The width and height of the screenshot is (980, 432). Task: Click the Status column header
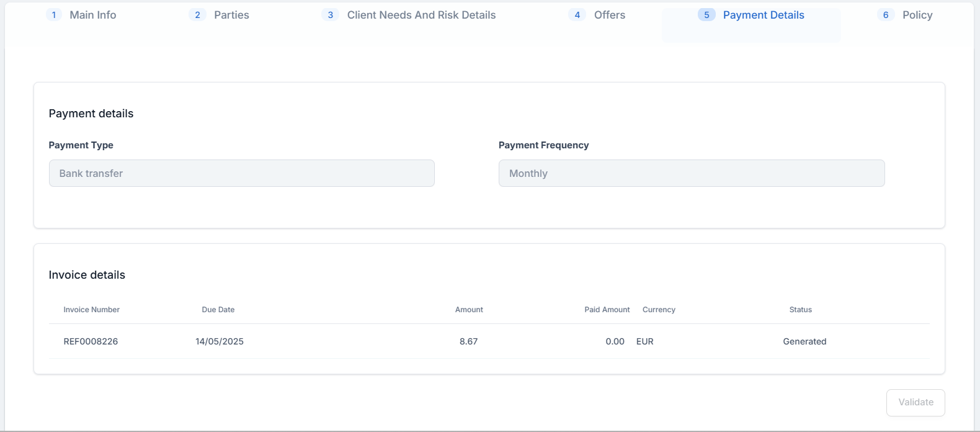click(800, 310)
